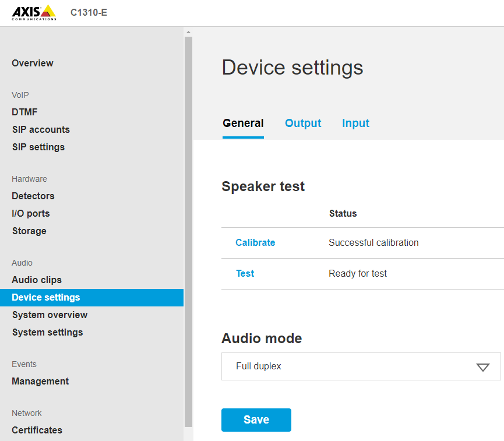Screen dimensions: 504x441
Task: Open SIP accounts settings
Action: point(41,129)
